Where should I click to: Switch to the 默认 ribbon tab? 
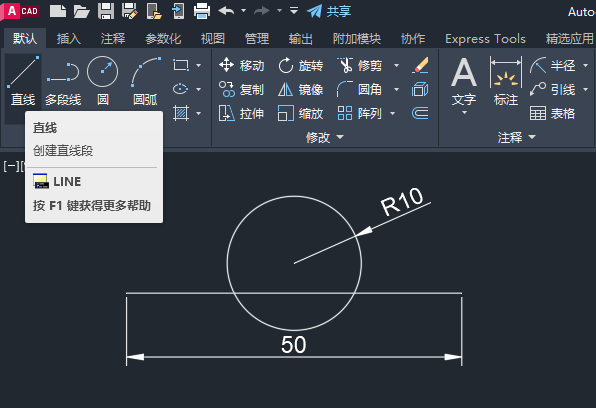pyautogui.click(x=25, y=38)
